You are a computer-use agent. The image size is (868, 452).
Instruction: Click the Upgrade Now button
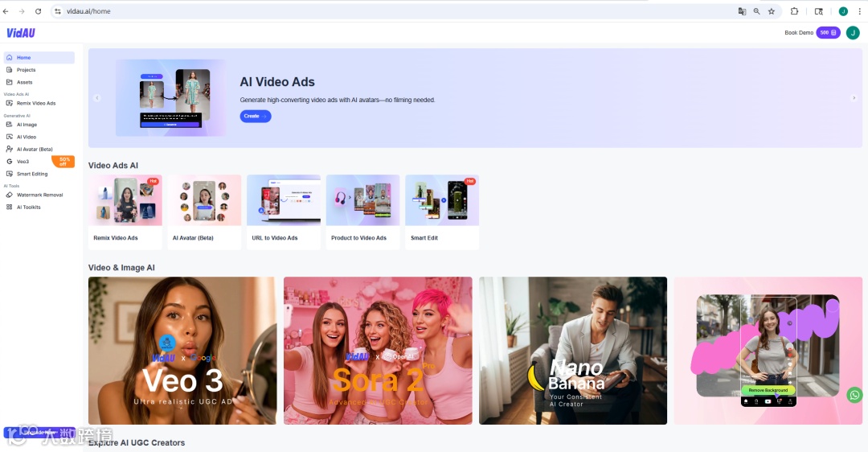pos(39,432)
